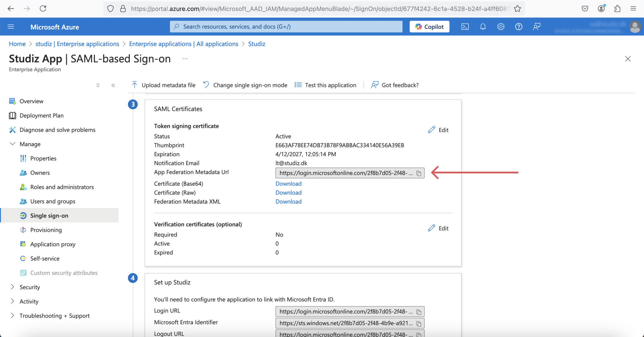
Task: Open the help question mark menu
Action: point(519,27)
